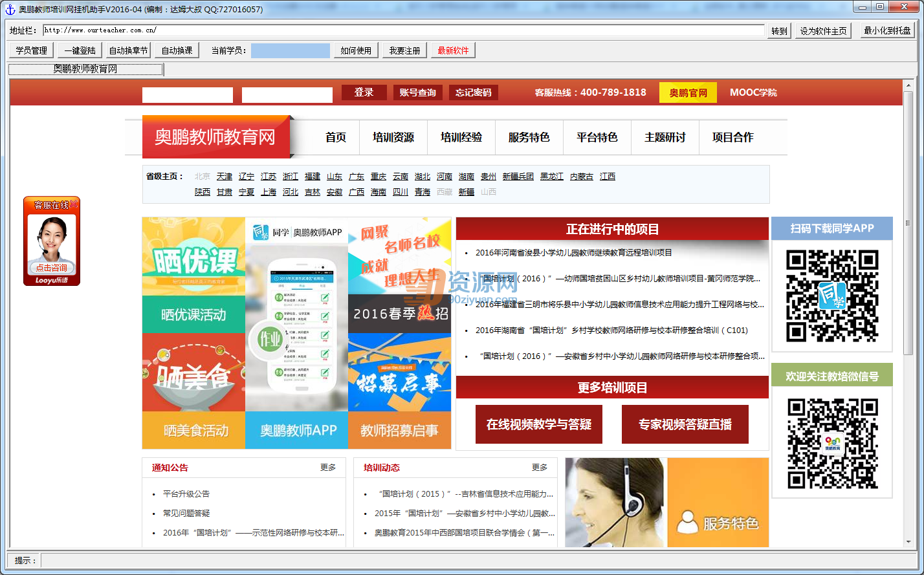The width and height of the screenshot is (924, 575).
Task: Click 更多 beside 培训动态
Action: point(540,468)
